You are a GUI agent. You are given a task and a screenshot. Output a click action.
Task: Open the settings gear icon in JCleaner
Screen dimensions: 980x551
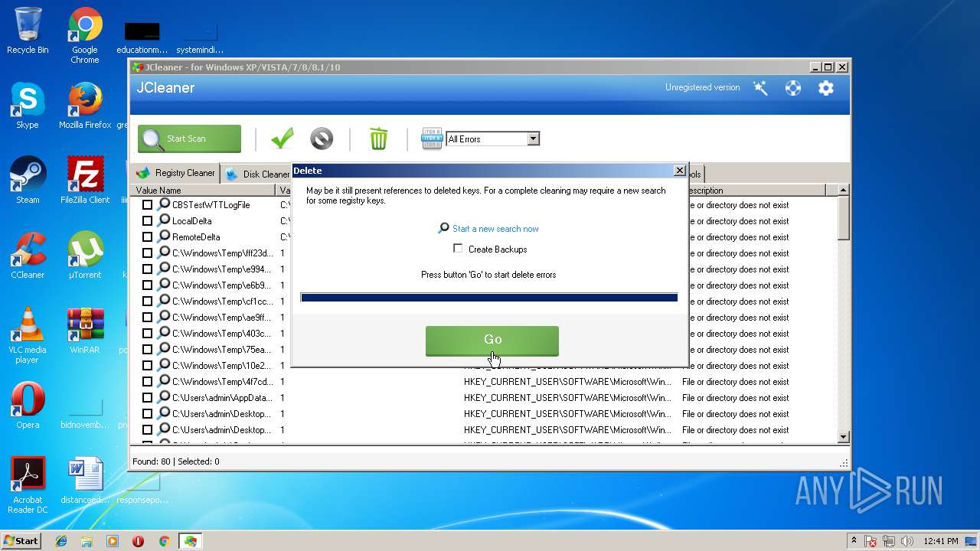[825, 88]
